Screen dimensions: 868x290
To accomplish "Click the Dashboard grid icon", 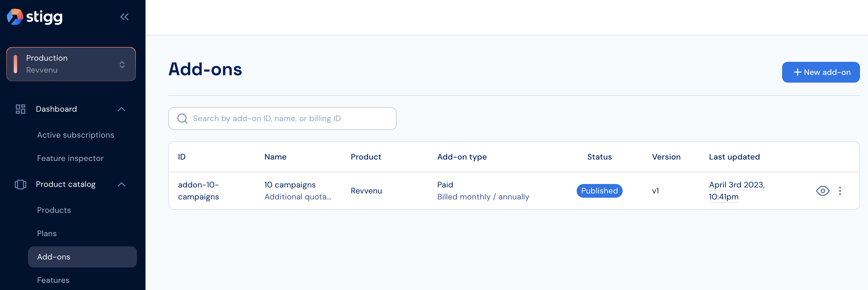I will (x=21, y=109).
